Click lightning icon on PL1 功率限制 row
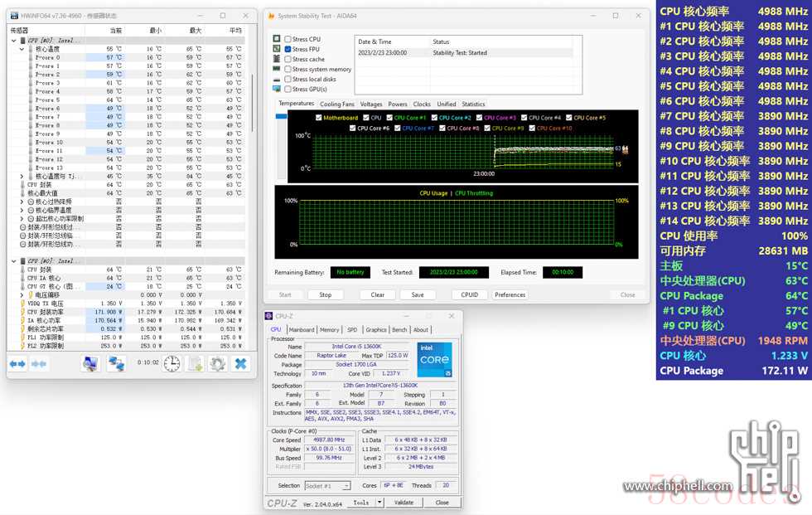The image size is (812, 515). [23, 338]
